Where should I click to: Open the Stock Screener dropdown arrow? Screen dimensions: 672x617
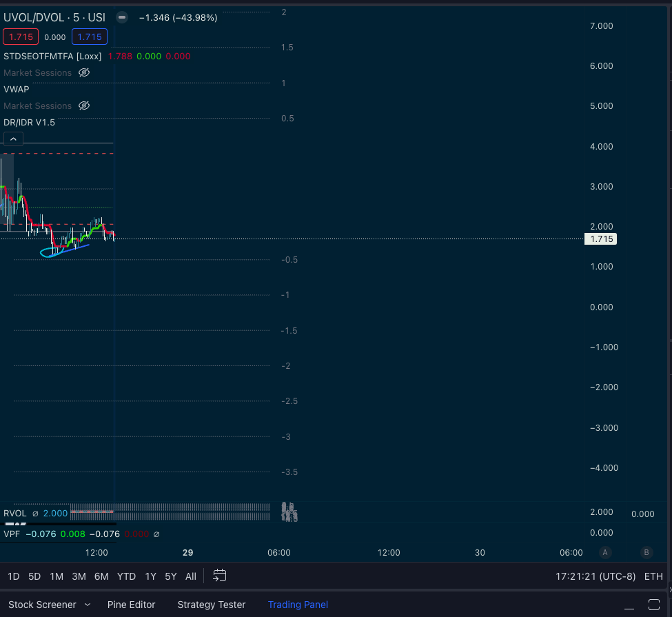pos(88,605)
